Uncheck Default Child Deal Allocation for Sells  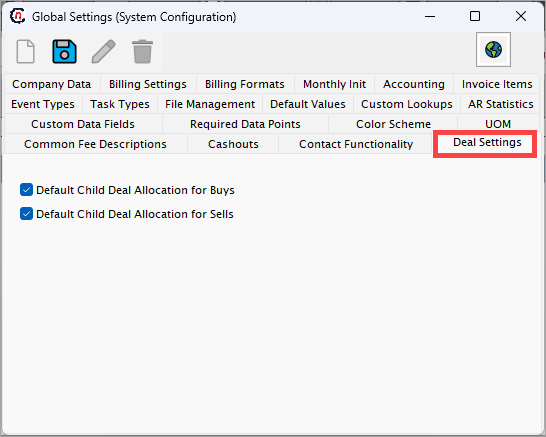click(x=26, y=214)
